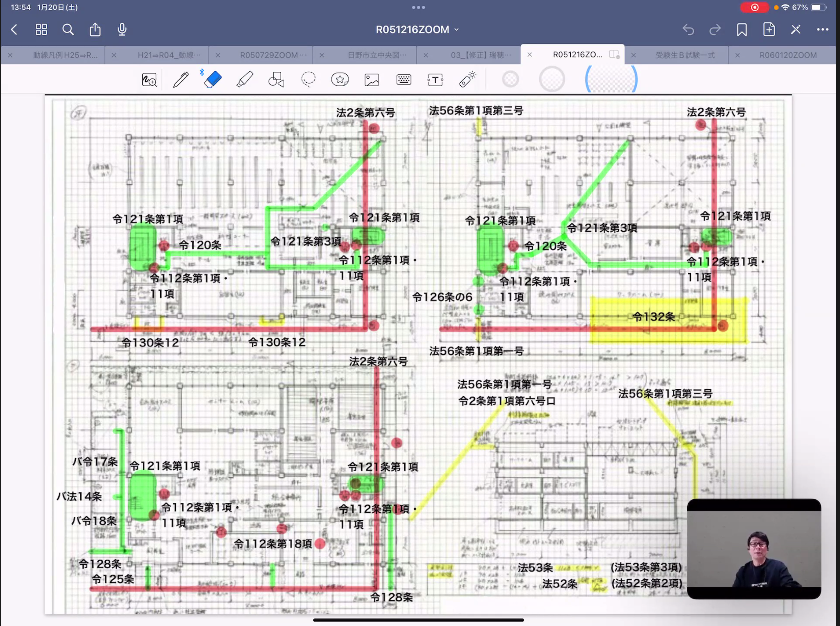
Task: Open the Elements sticker tool
Action: coord(340,80)
